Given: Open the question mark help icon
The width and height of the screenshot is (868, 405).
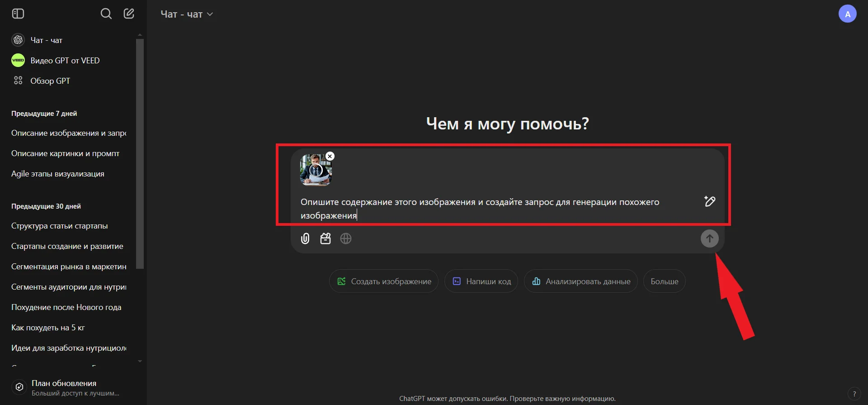Looking at the screenshot, I should point(854,394).
